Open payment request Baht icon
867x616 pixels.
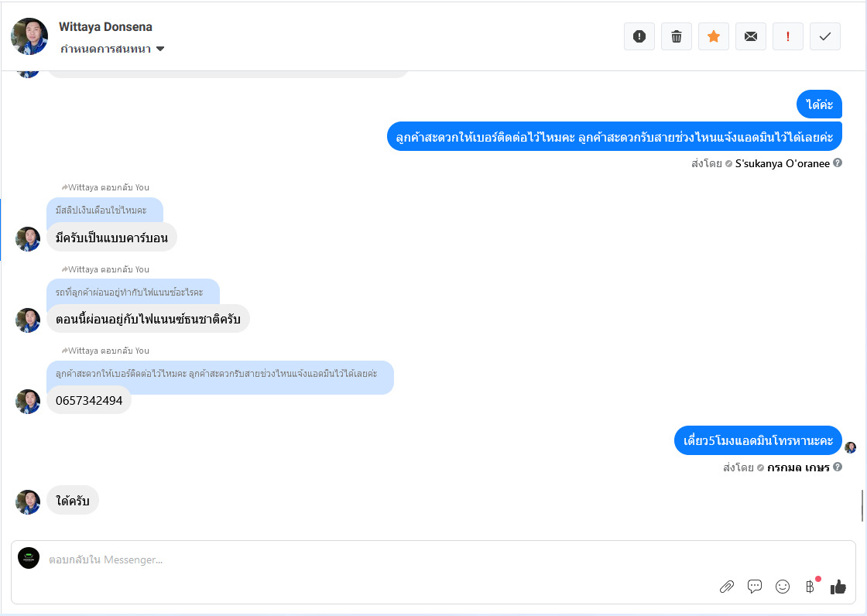pyautogui.click(x=810, y=586)
